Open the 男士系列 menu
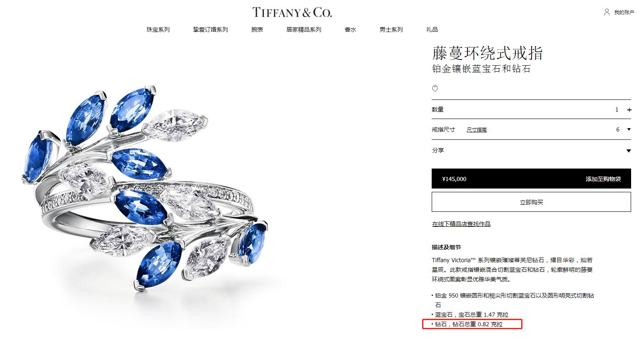This screenshot has width=644, height=350. click(x=391, y=30)
